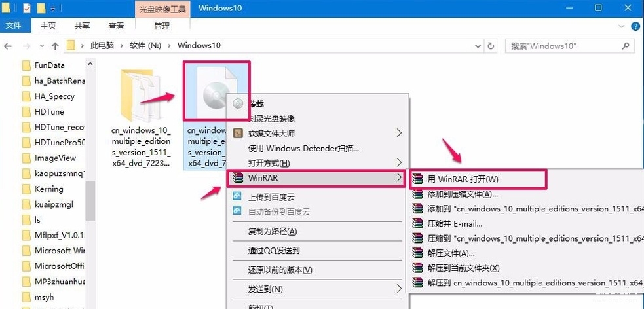Image resolution: width=644 pixels, height=309 pixels.
Task: Click the FunData folder icon
Action: [26, 65]
